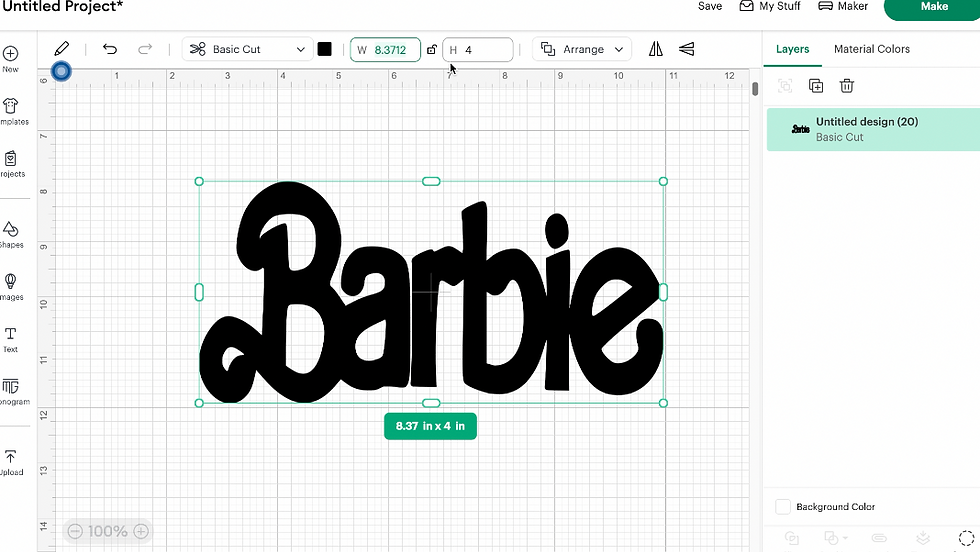Click the canvas vertical scrollbar
This screenshot has width=980, height=552.
point(755,89)
